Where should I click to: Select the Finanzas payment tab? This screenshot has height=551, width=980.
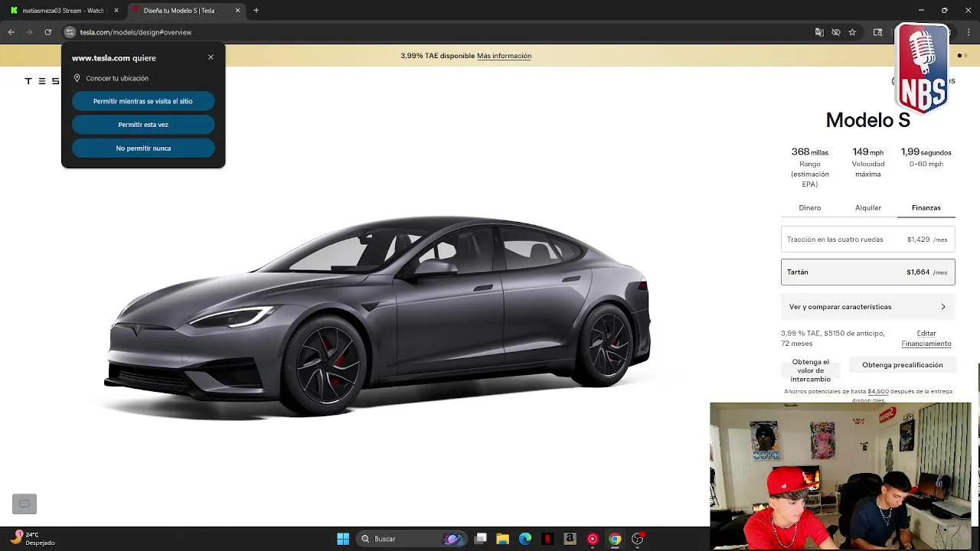(926, 208)
